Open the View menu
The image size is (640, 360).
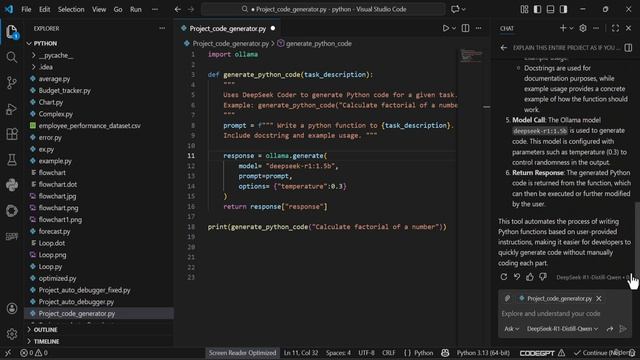99,9
